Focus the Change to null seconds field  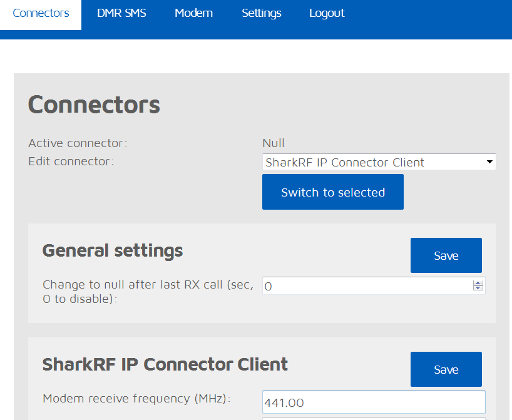coord(374,286)
